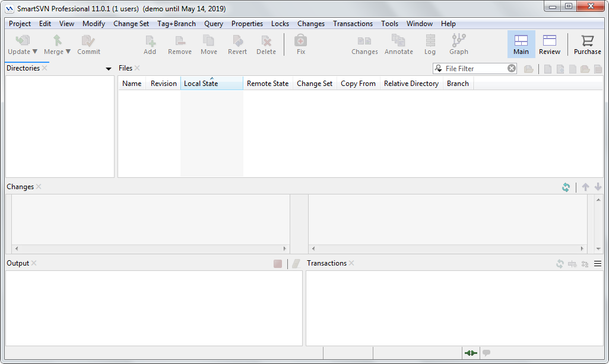609x364 pixels.
Task: Switch to the Main perspective
Action: pyautogui.click(x=521, y=44)
